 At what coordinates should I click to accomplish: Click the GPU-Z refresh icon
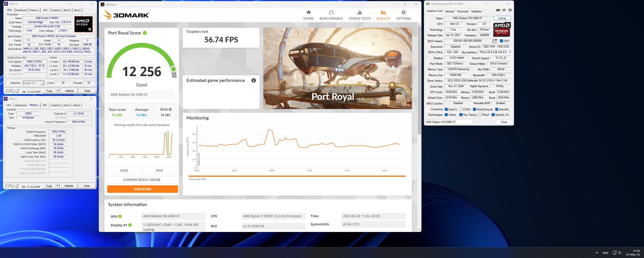click(504, 10)
